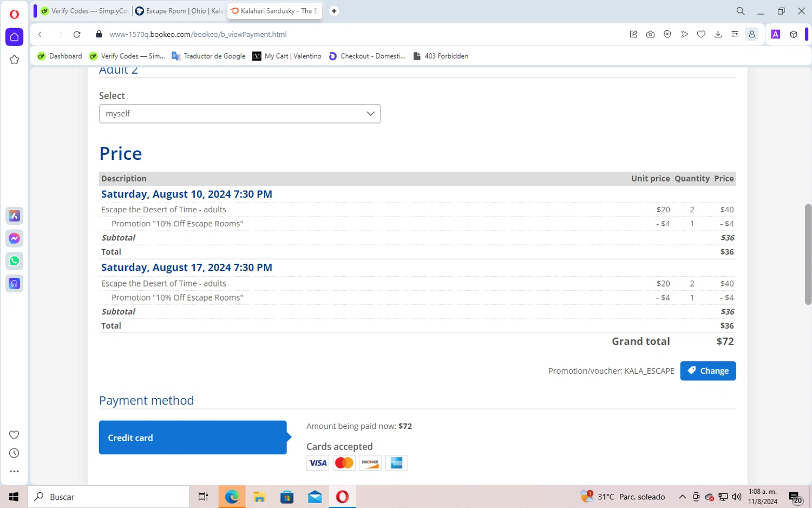812x508 pixels.
Task: Expand the Adult 2 Select dropdown
Action: point(240,114)
